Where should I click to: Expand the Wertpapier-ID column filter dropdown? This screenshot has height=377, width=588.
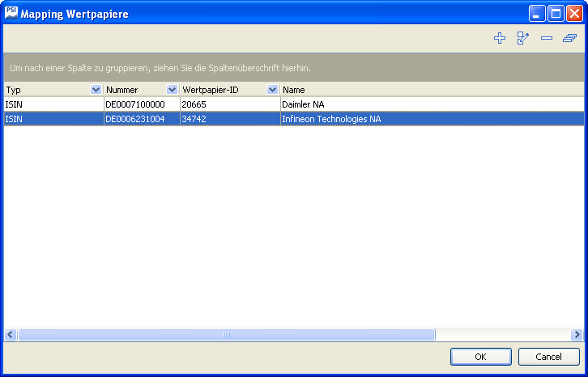tap(272, 90)
